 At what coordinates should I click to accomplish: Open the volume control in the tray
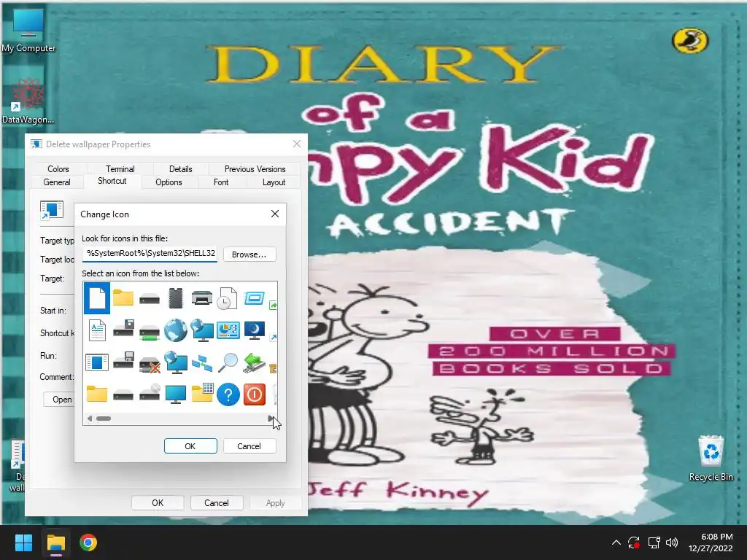(672, 542)
